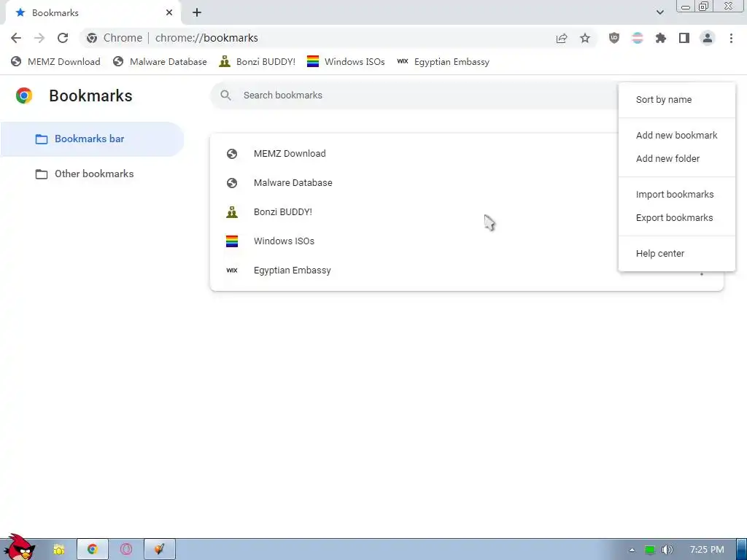This screenshot has height=560, width=747.
Task: Open the profile avatar button
Action: tap(708, 38)
